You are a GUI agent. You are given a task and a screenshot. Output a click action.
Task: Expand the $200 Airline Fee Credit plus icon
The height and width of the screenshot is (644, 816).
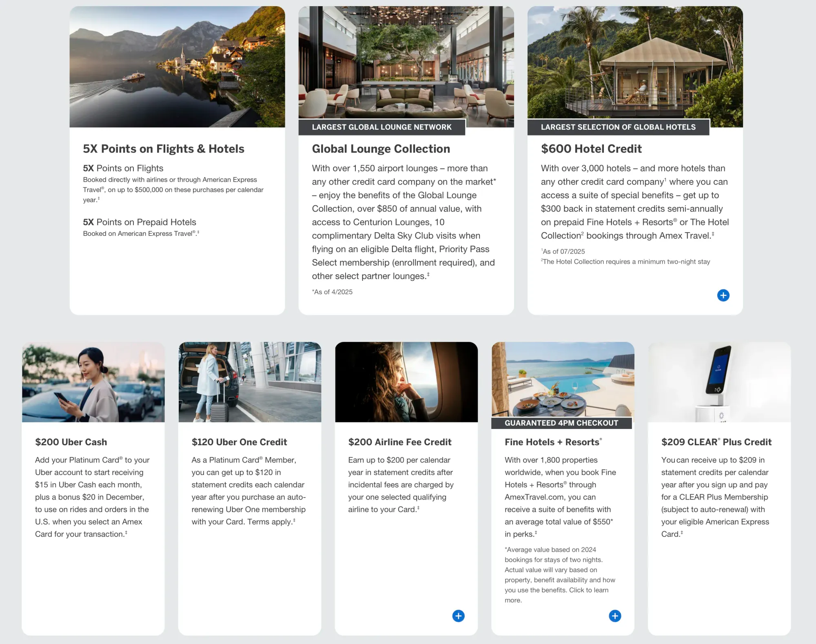458,616
